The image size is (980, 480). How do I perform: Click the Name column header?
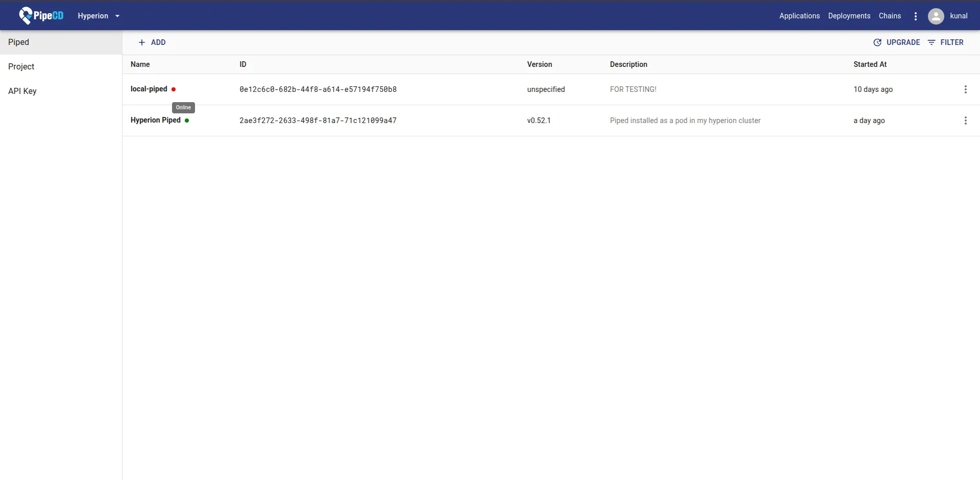pos(140,64)
